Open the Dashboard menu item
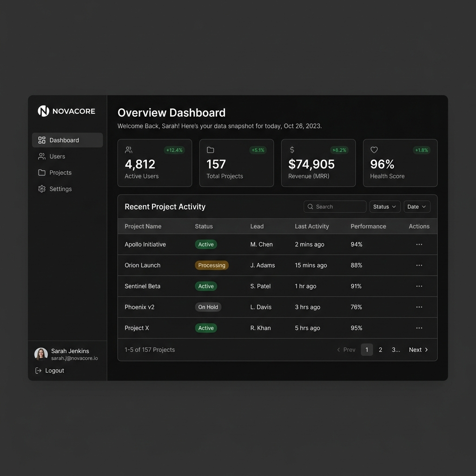The image size is (476, 476). [x=67, y=140]
